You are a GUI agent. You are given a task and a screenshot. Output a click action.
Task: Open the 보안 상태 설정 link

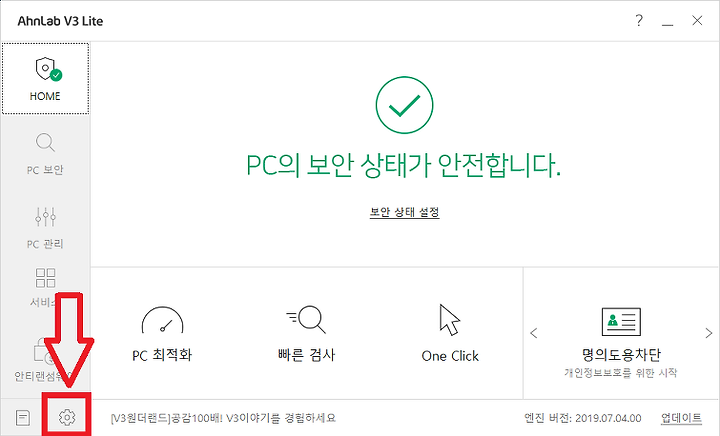click(x=405, y=212)
